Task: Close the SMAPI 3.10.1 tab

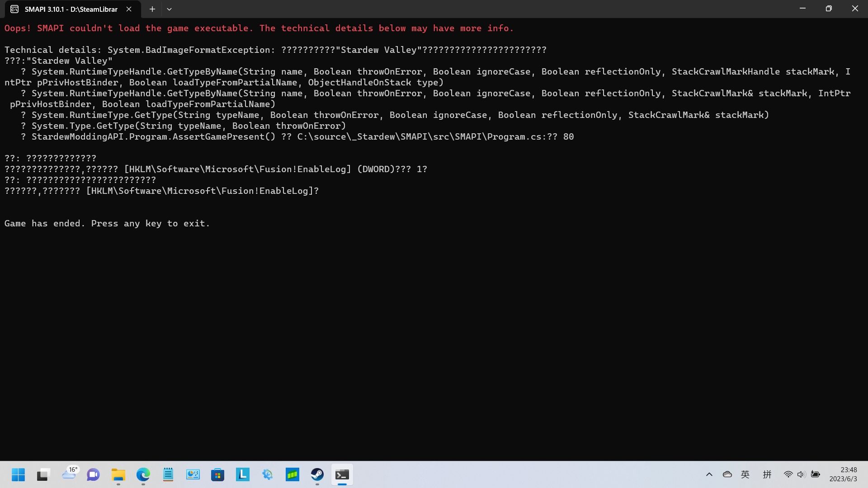Action: coord(129,9)
